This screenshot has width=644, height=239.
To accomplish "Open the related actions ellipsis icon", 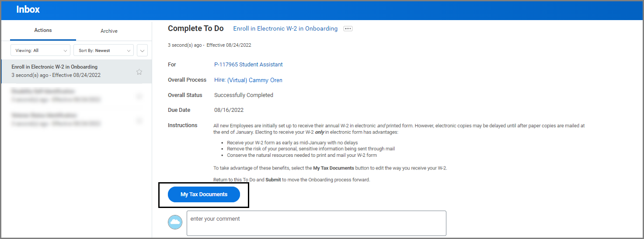I will pyautogui.click(x=348, y=29).
